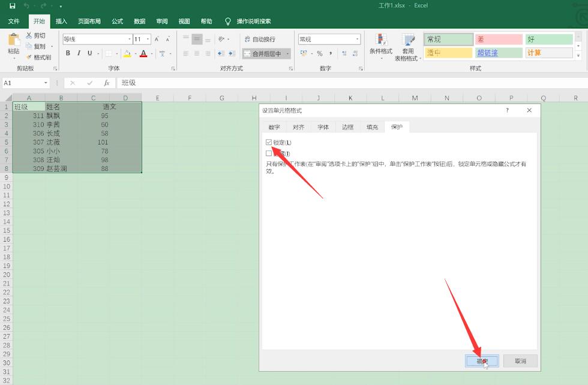Click the 剪切 scissors icon
Screen dimensions: 588x385
(29, 35)
